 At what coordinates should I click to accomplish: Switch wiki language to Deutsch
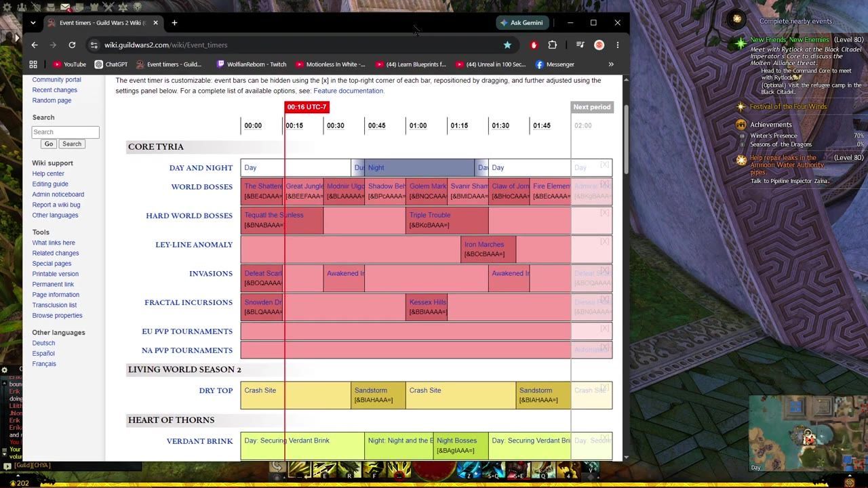coord(43,343)
